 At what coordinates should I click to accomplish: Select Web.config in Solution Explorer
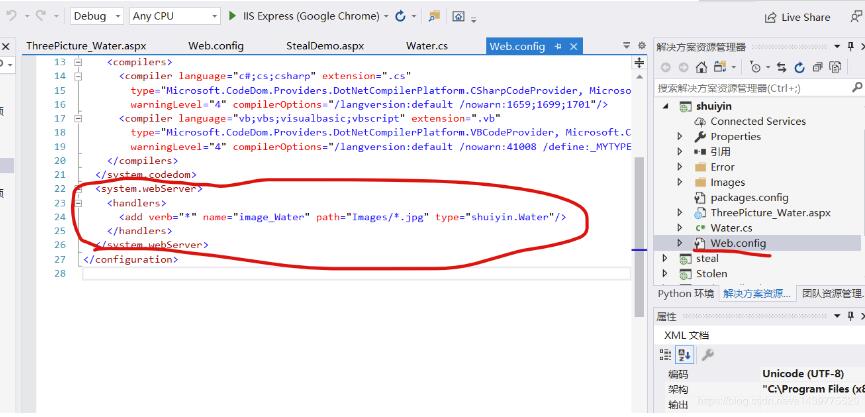[738, 243]
